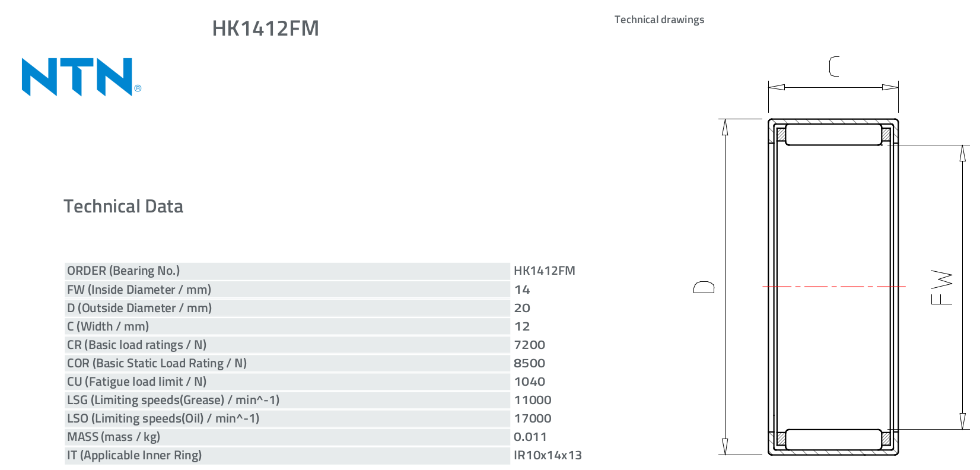Click the LSG grease limiting speed value 11000
980x470 pixels.
pyautogui.click(x=532, y=400)
